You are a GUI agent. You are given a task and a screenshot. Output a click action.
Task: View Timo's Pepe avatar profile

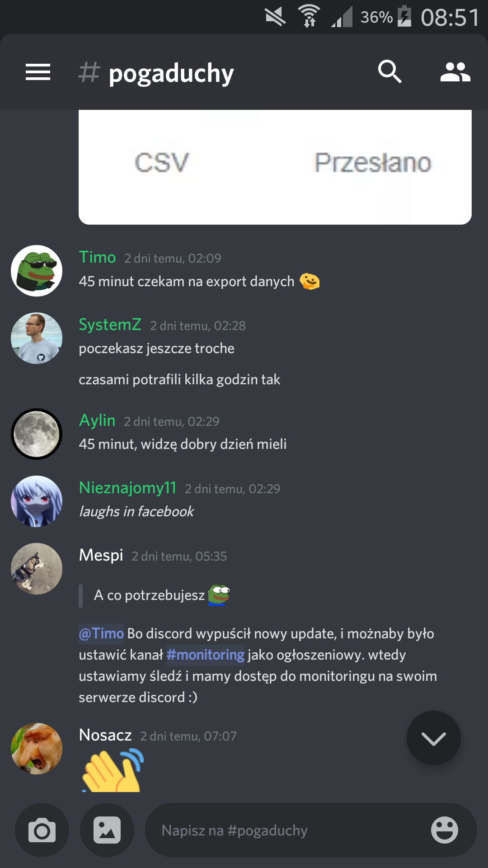click(x=37, y=271)
